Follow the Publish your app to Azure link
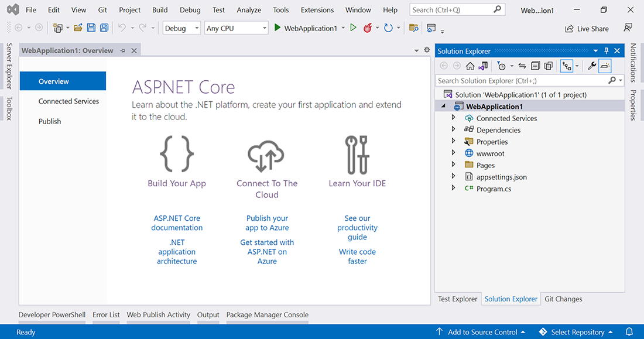 (268, 222)
